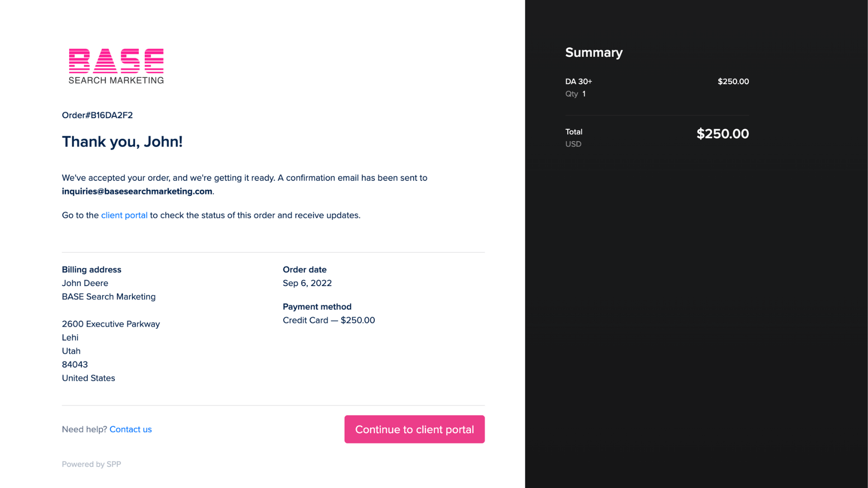868x488 pixels.
Task: Open the Contact us link
Action: click(x=131, y=429)
